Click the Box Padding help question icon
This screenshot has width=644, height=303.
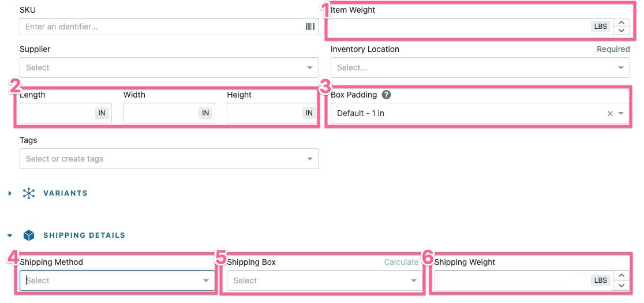click(387, 95)
